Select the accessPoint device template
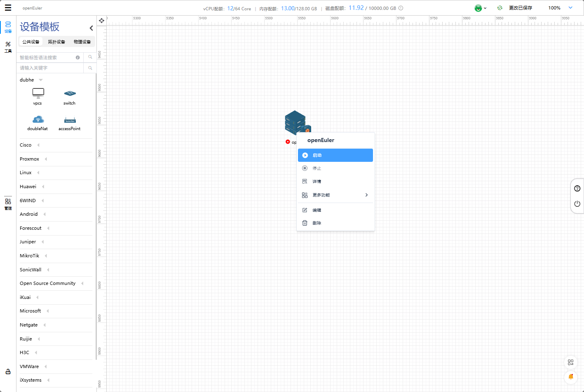584x392 pixels. (70, 123)
